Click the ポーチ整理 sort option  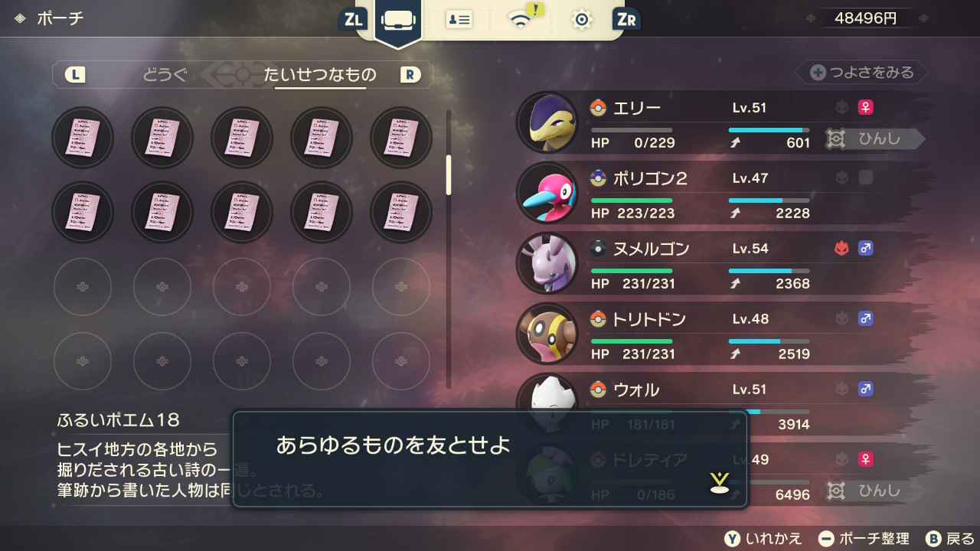(x=864, y=538)
